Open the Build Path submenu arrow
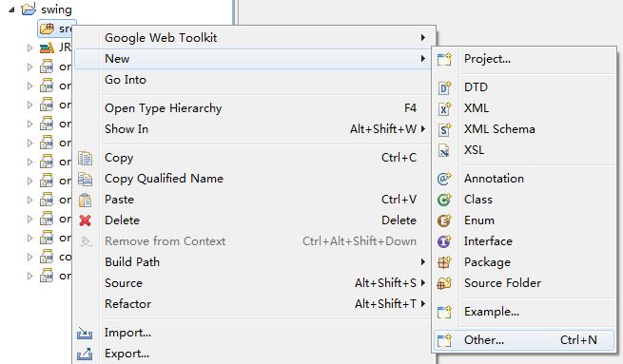Viewport: 623px width, 364px height. point(423,262)
